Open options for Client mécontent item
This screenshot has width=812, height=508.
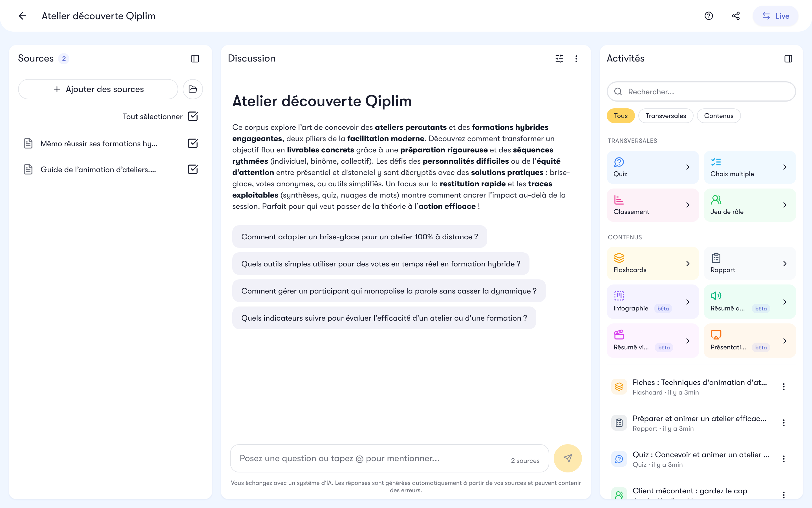click(784, 494)
